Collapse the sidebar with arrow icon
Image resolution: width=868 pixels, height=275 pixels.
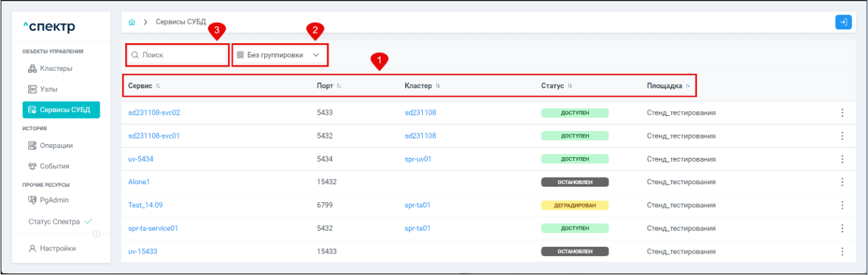96,234
